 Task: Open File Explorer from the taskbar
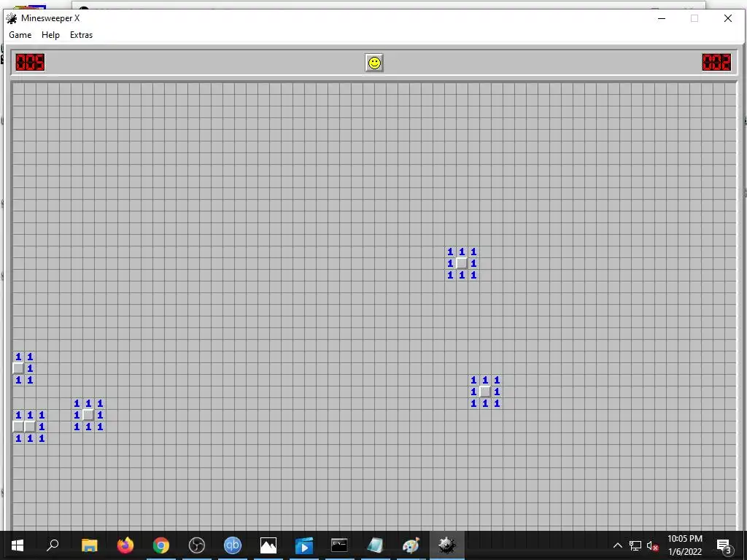point(89,545)
